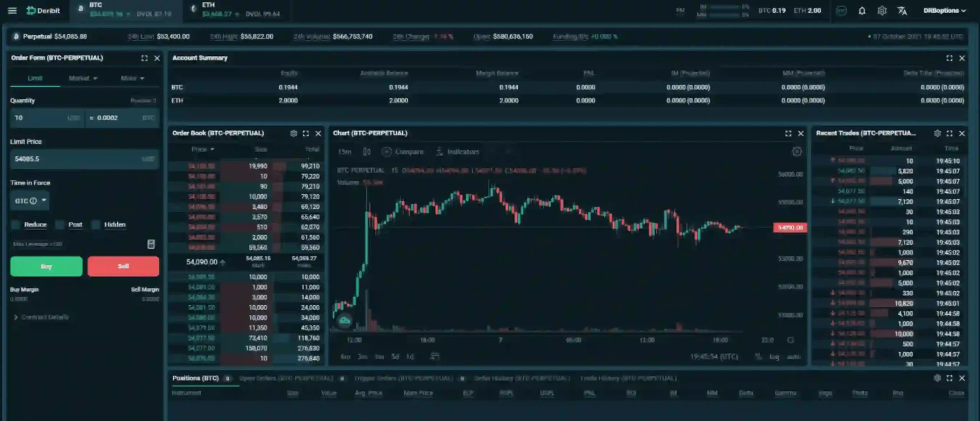Open the hamburger main menu

coord(12,11)
